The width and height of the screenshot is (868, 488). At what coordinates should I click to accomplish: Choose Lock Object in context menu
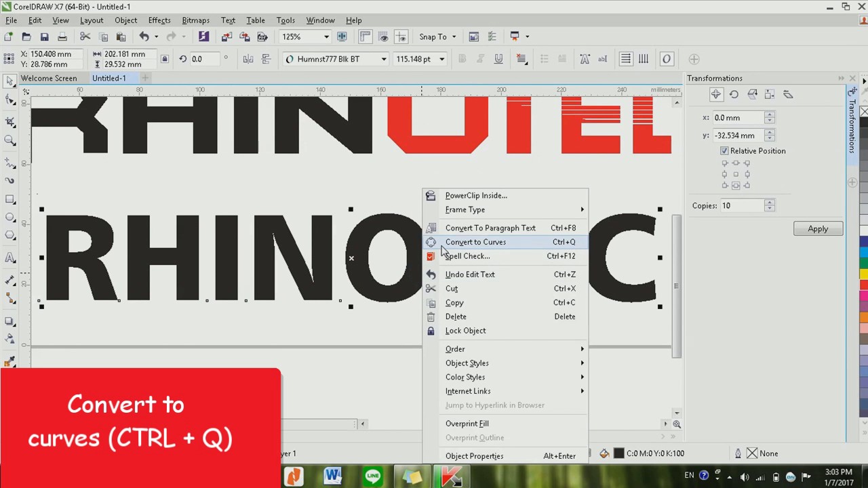coord(505,331)
